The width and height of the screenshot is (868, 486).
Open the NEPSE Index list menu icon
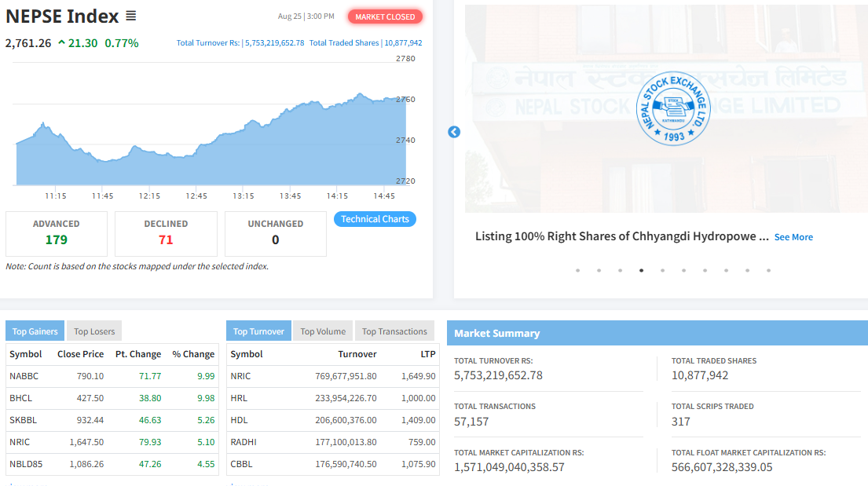[130, 16]
